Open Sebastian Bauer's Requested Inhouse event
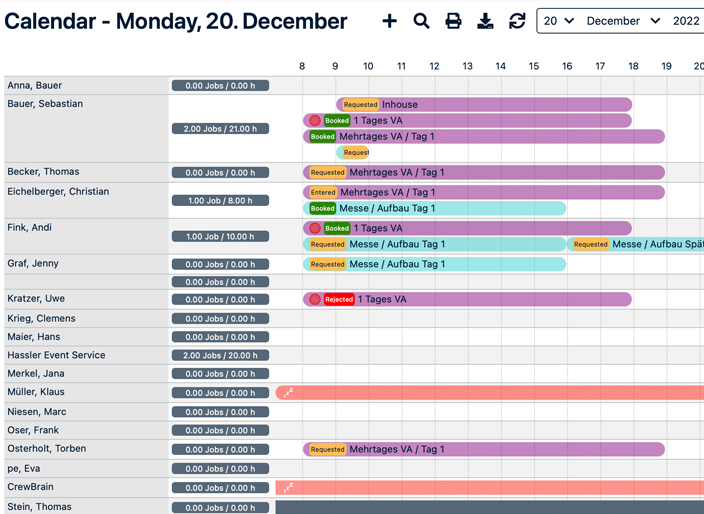 [x=485, y=104]
